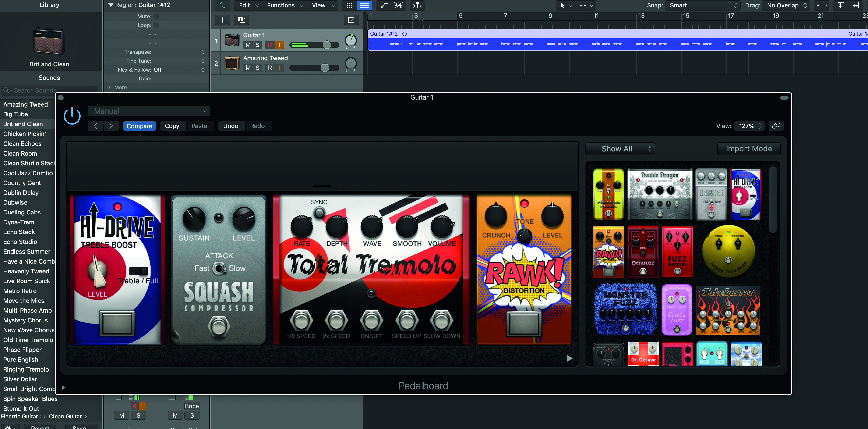Open the Show All pedal filter dropdown
868x429 pixels.
(620, 149)
